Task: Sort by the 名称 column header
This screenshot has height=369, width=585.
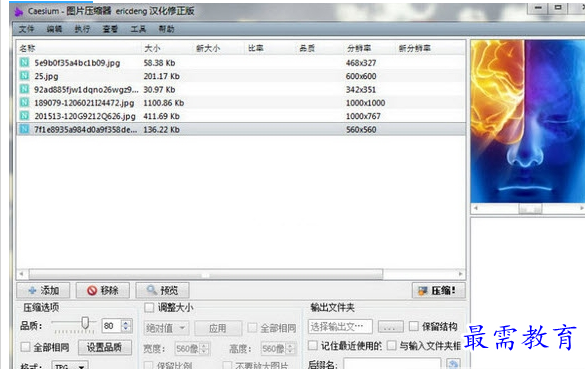Action: click(x=79, y=48)
